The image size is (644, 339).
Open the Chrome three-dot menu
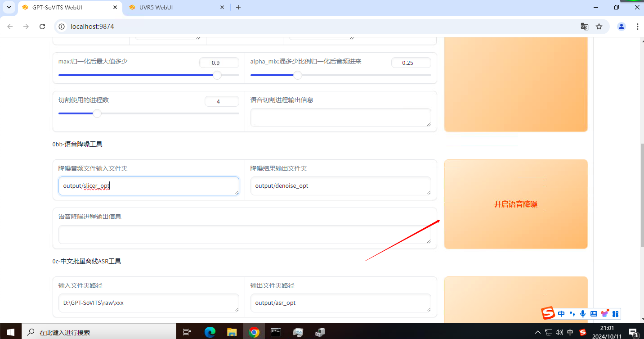(638, 27)
